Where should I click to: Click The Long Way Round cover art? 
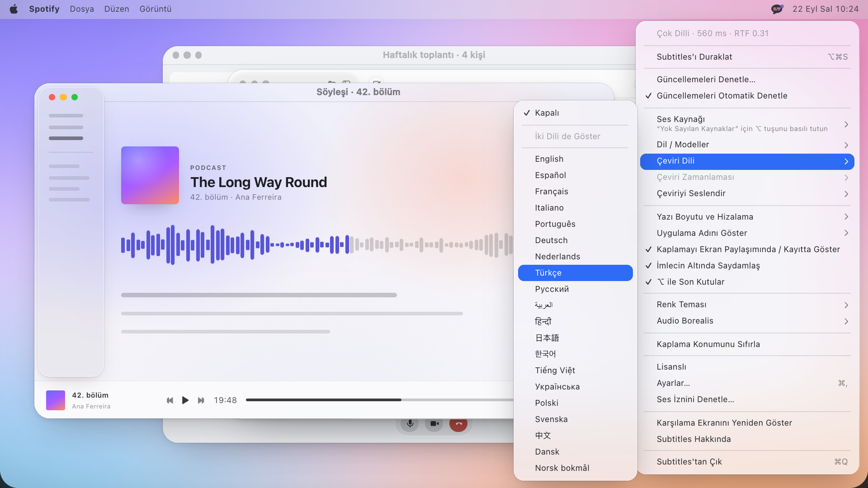150,175
